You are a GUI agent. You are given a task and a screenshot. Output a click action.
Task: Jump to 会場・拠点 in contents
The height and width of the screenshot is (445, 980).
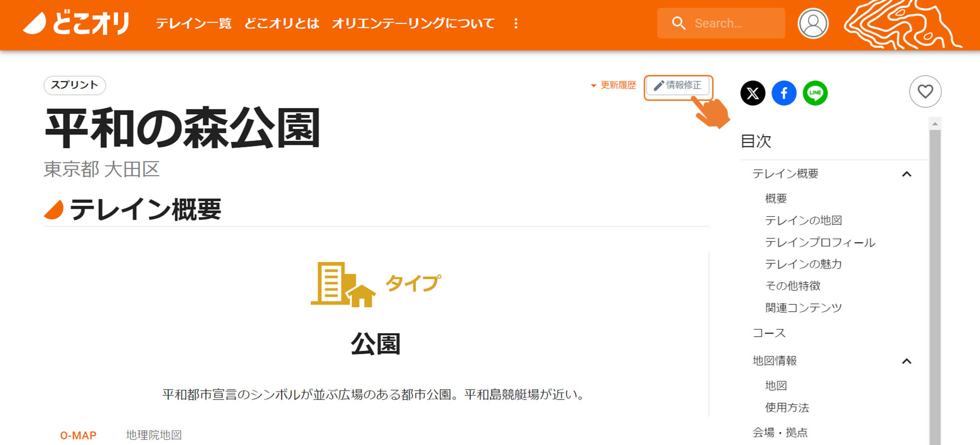780,433
